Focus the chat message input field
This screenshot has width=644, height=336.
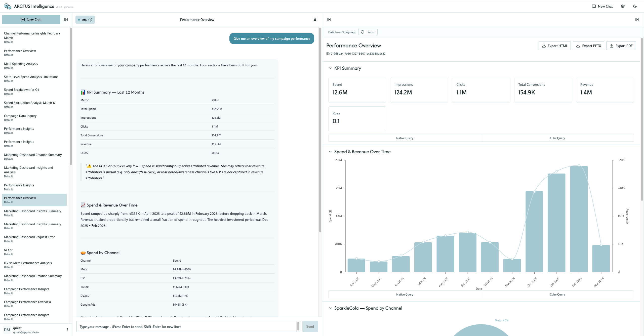pos(186,326)
